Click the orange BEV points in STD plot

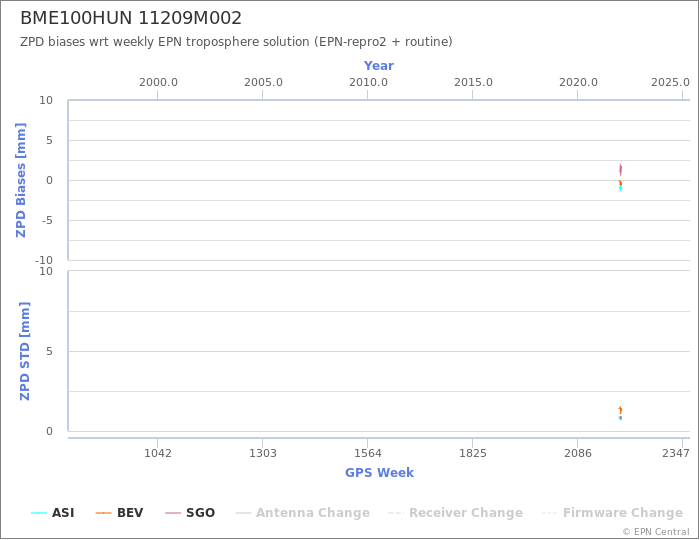pyautogui.click(x=620, y=410)
